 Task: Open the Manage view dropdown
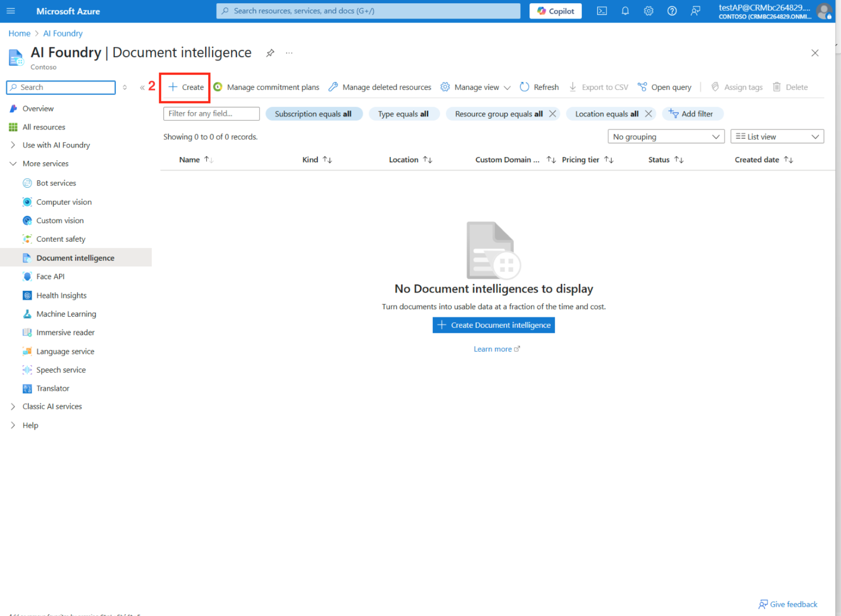click(x=476, y=87)
